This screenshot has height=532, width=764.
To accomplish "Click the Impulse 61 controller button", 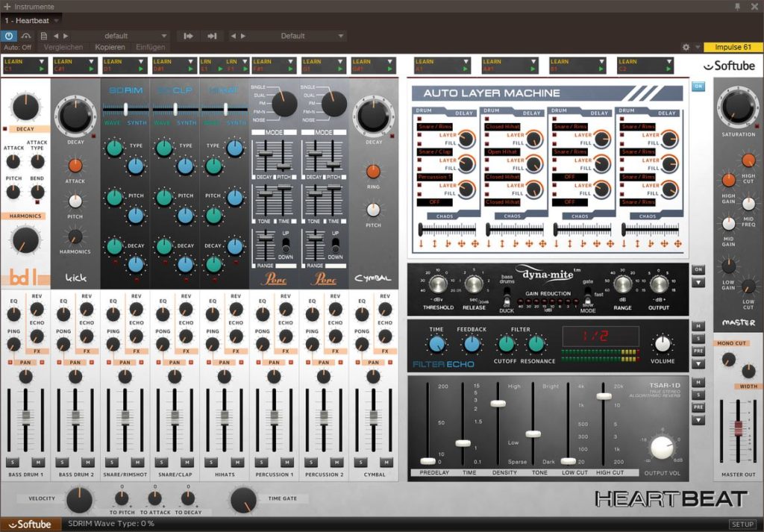I will point(733,47).
